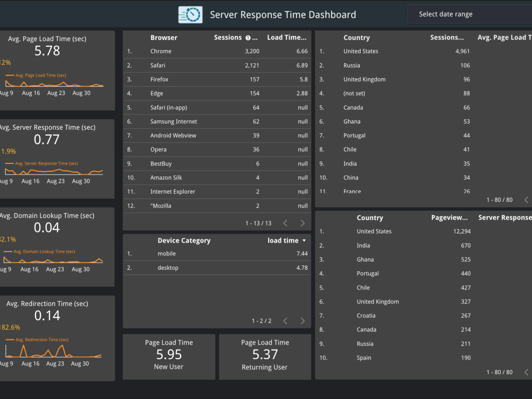Screen dimensions: 532x399
Task: Select the Safari row with 2,121 sessions
Action: (x=217, y=65)
